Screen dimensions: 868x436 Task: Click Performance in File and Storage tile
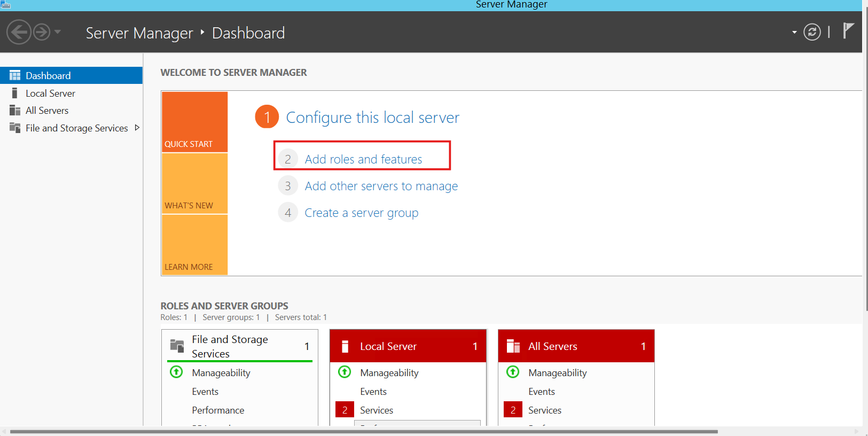tap(218, 410)
